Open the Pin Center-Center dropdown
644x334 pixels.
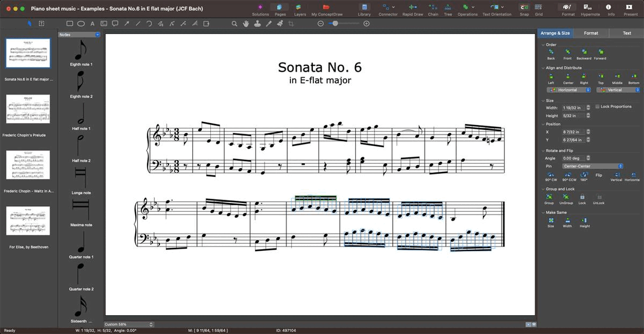pos(592,166)
